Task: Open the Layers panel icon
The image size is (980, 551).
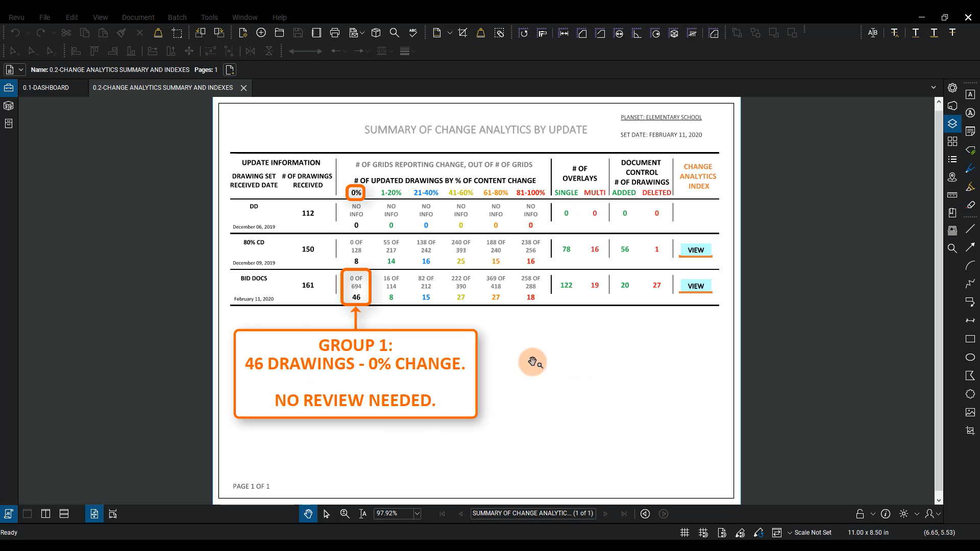Action: click(952, 123)
